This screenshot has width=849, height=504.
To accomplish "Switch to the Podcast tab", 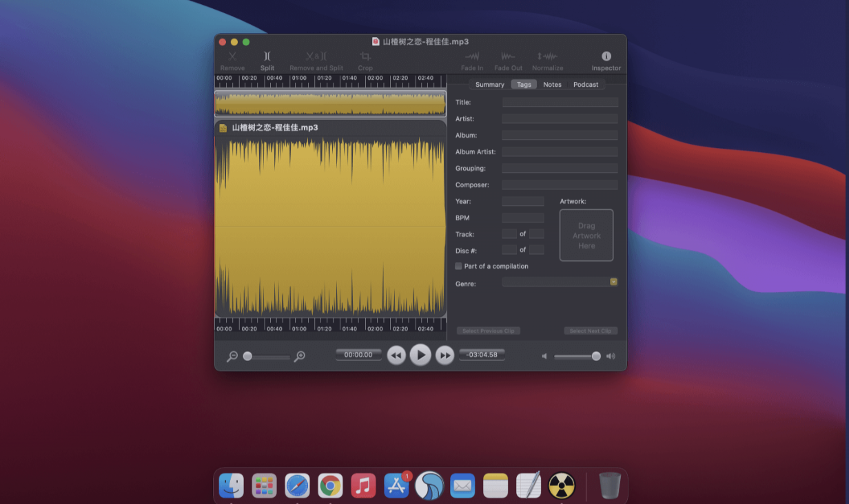I will [x=585, y=84].
